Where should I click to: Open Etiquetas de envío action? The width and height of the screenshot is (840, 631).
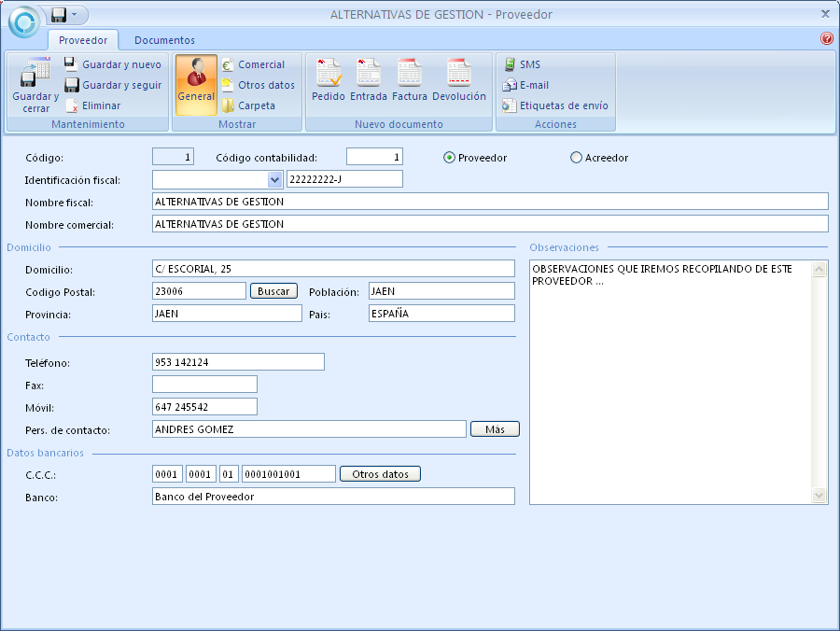click(510, 105)
